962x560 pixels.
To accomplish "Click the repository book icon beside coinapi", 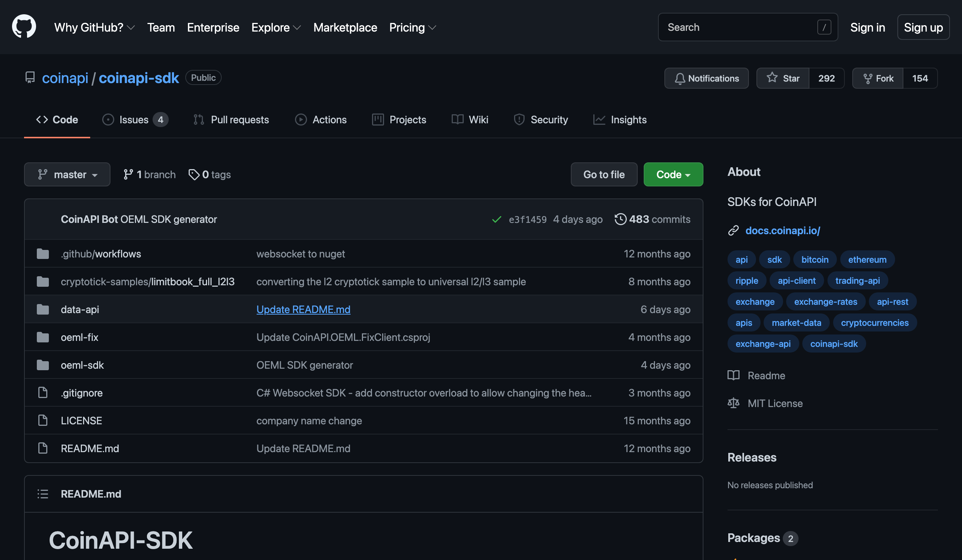I will (30, 77).
